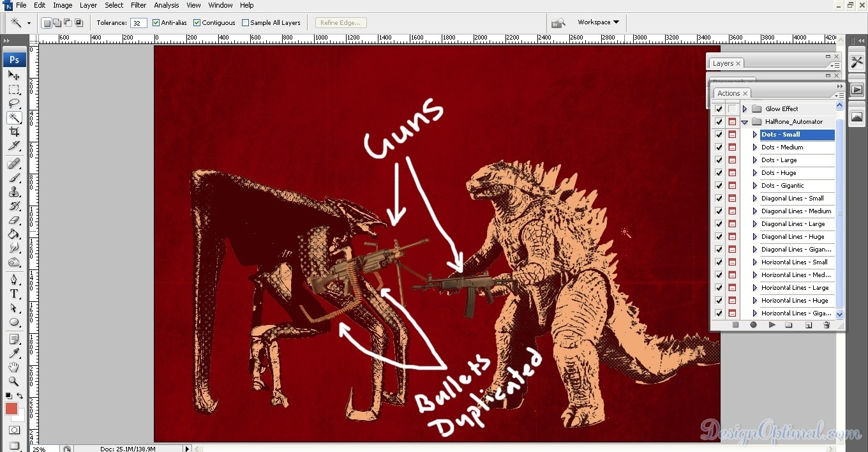Image resolution: width=868 pixels, height=452 pixels.
Task: Select the Horizontal Type tool
Action: point(14,294)
